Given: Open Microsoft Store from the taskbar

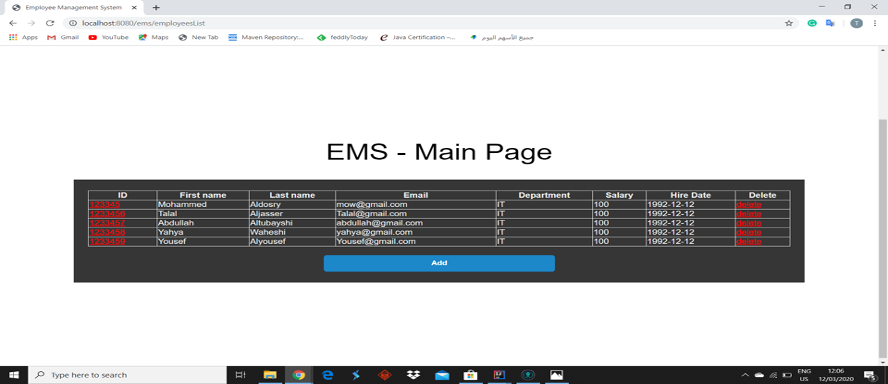Looking at the screenshot, I should [471, 375].
